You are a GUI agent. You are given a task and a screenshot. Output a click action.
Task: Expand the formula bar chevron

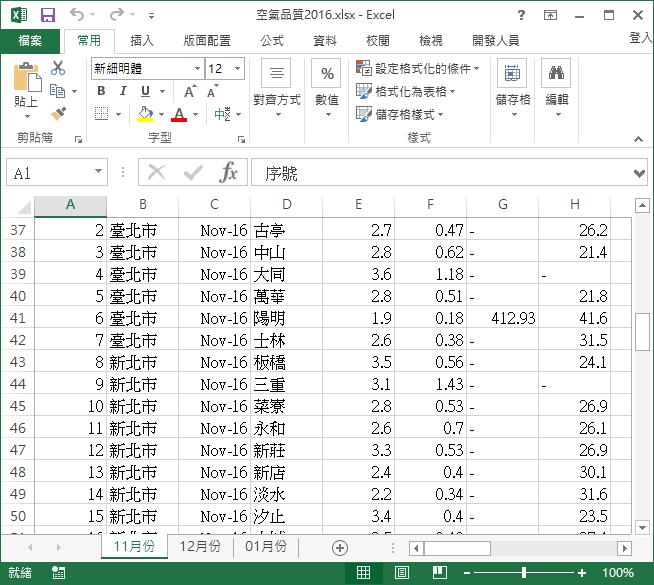[639, 173]
